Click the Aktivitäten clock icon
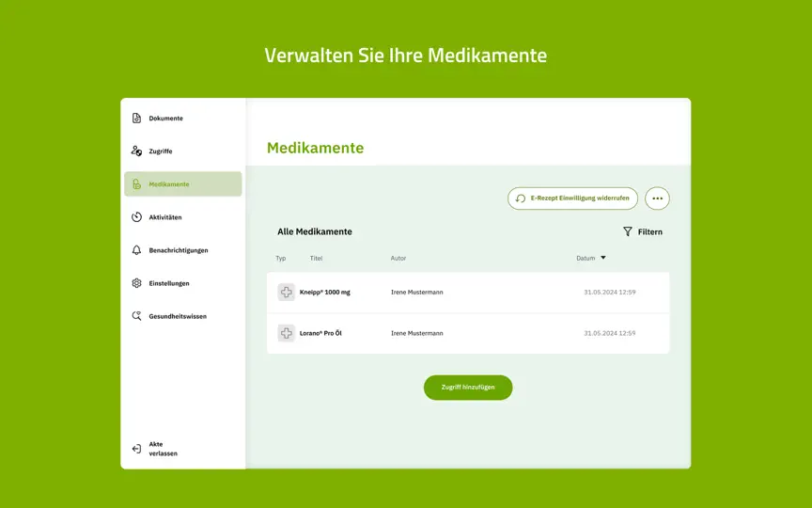812x508 pixels. point(136,217)
